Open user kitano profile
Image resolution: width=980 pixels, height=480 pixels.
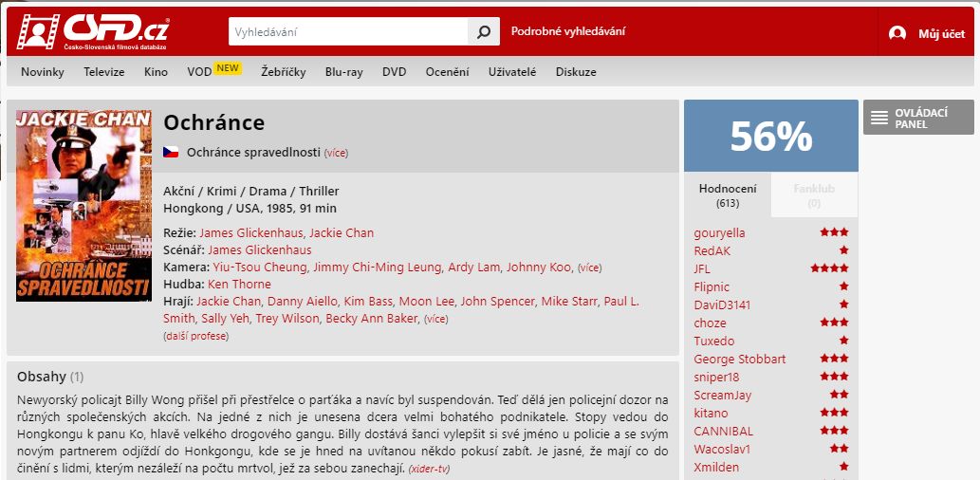pyautogui.click(x=711, y=414)
